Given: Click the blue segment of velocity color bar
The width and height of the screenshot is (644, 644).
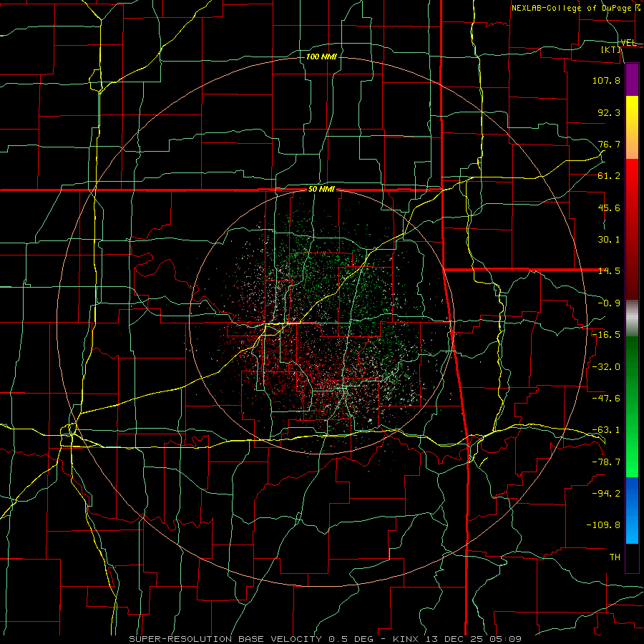Looking at the screenshot, I should tap(632, 510).
